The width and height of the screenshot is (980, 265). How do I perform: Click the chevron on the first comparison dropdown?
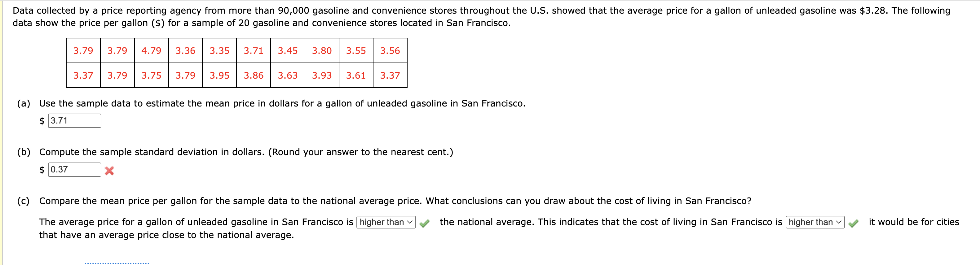pyautogui.click(x=409, y=222)
